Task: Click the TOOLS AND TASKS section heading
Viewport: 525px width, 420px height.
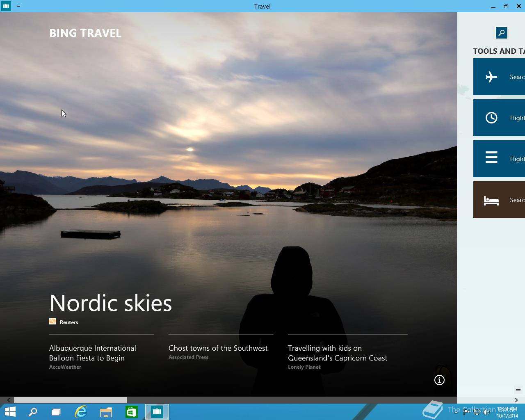Action: tap(499, 51)
